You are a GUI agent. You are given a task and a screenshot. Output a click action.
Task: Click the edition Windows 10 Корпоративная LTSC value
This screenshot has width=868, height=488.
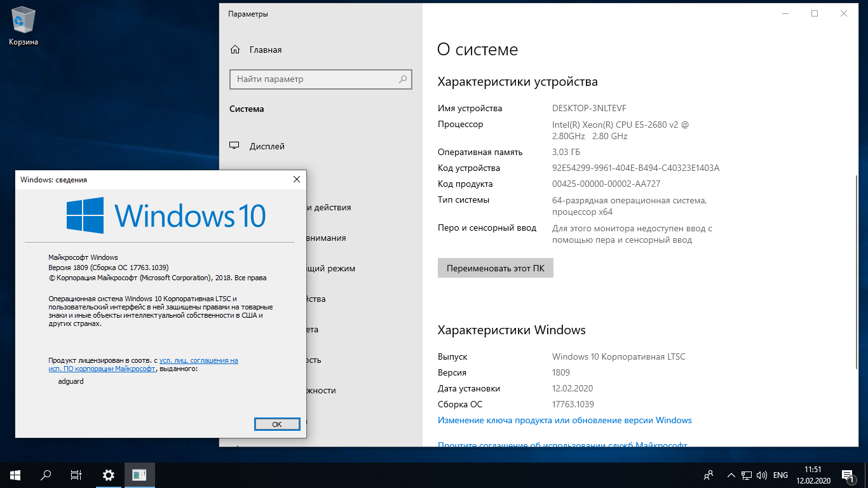click(619, 356)
